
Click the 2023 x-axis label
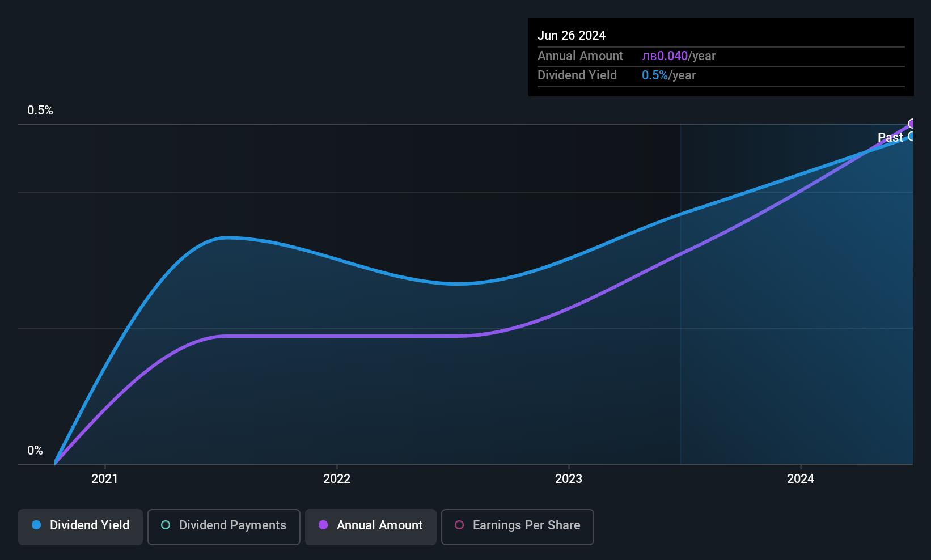(x=569, y=479)
